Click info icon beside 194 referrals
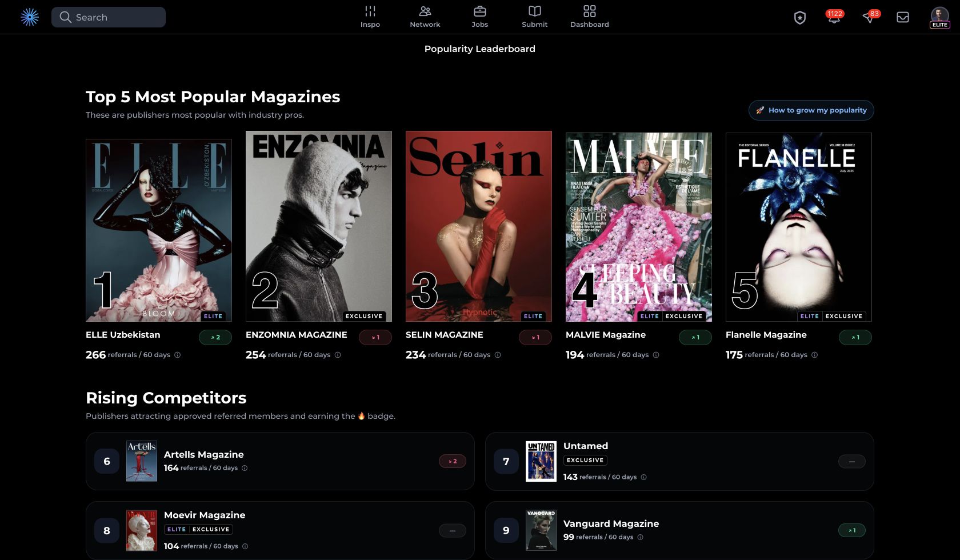The image size is (960, 560). pyautogui.click(x=656, y=355)
